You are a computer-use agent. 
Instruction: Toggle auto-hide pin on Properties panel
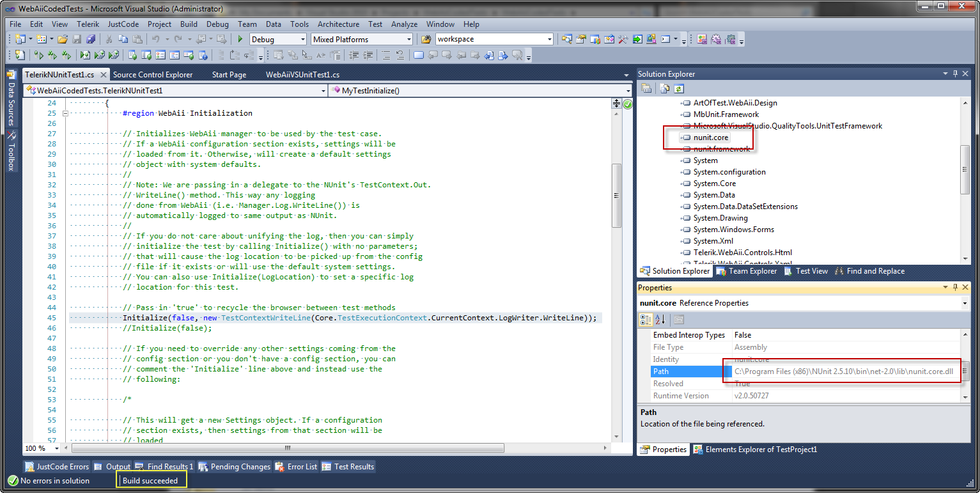pos(955,288)
